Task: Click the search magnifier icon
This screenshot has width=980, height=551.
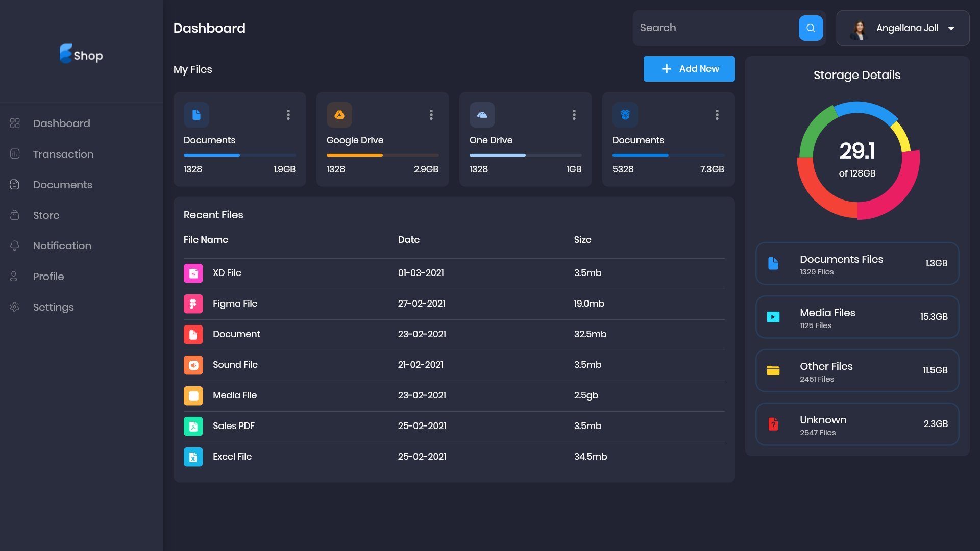Action: click(810, 28)
